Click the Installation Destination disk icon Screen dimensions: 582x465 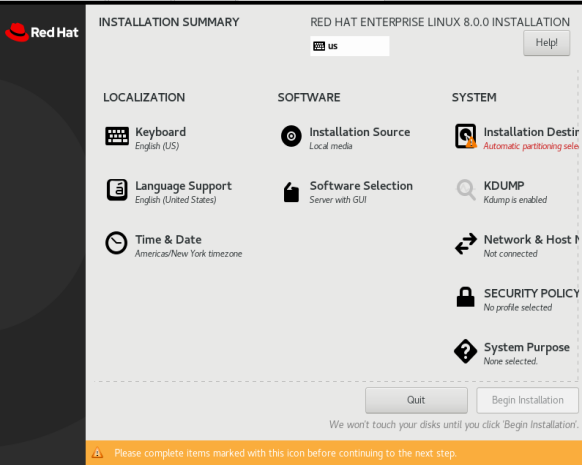pyautogui.click(x=466, y=136)
